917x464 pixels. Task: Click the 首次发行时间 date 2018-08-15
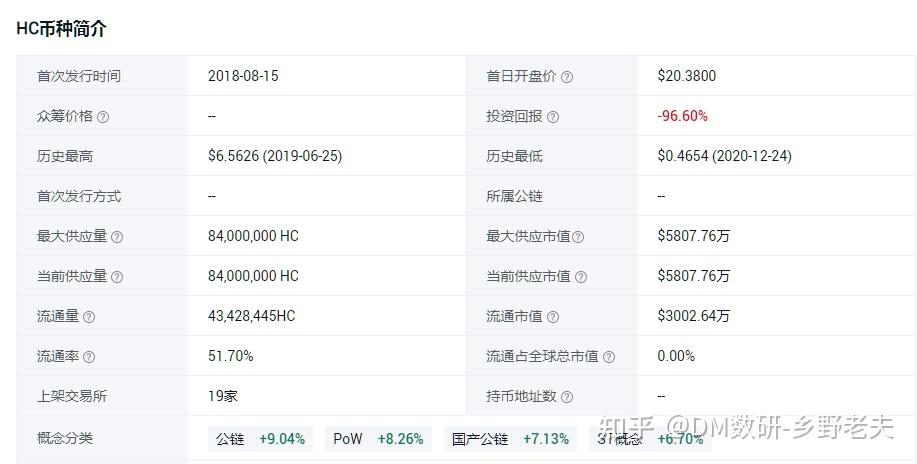point(243,76)
